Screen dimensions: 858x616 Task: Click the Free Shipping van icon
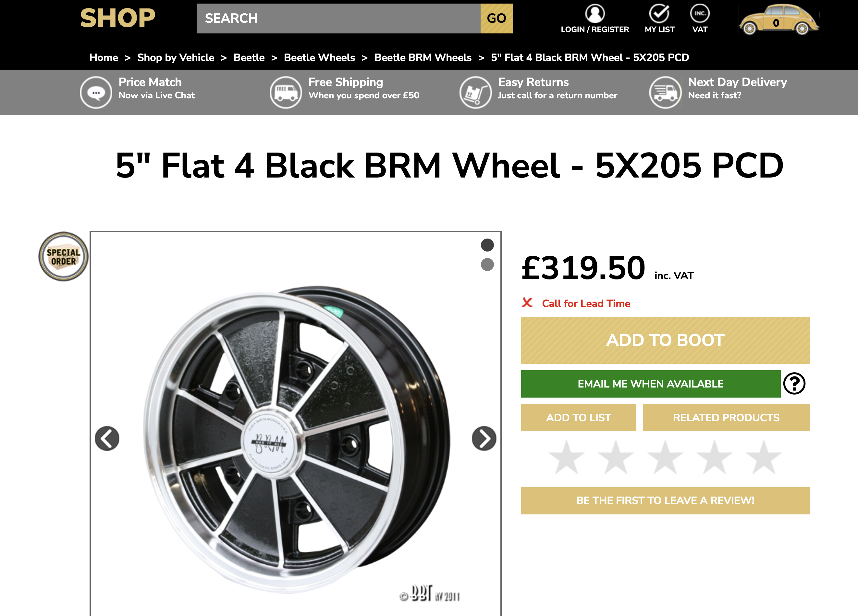pyautogui.click(x=286, y=92)
